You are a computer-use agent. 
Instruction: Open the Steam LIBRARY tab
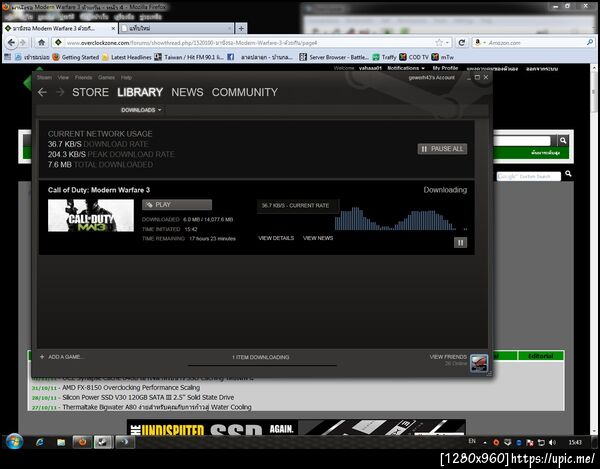click(x=140, y=92)
